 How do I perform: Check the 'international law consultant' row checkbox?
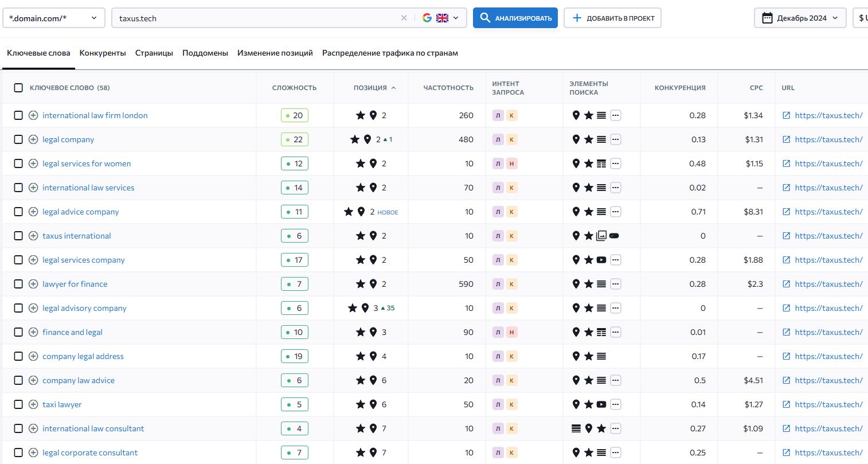coord(18,428)
